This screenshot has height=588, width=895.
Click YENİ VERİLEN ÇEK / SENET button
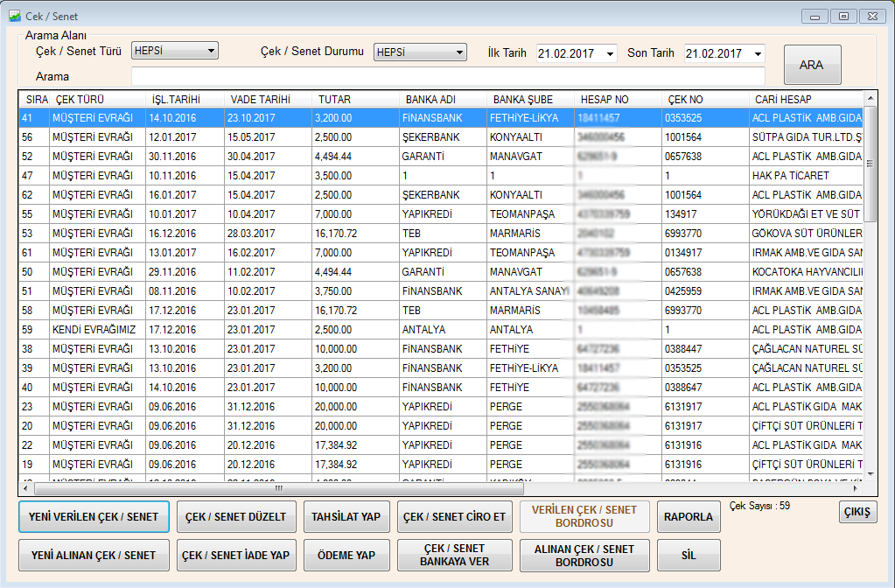coord(94,516)
